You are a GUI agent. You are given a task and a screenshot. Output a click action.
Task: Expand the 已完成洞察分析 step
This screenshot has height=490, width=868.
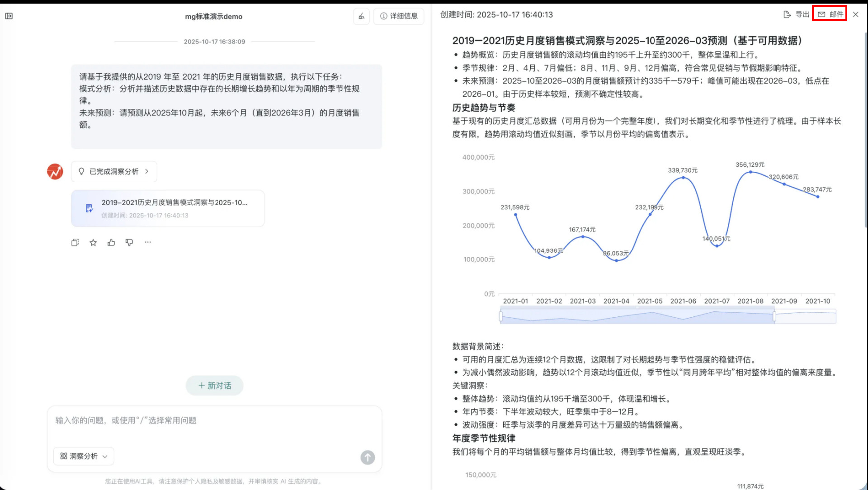[114, 172]
